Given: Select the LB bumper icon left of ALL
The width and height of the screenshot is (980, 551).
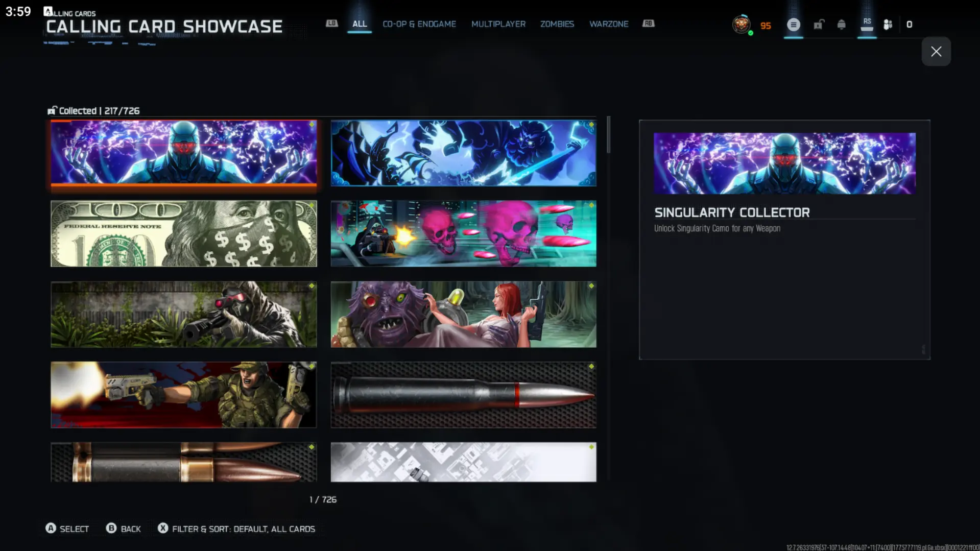Looking at the screenshot, I should 332,23.
